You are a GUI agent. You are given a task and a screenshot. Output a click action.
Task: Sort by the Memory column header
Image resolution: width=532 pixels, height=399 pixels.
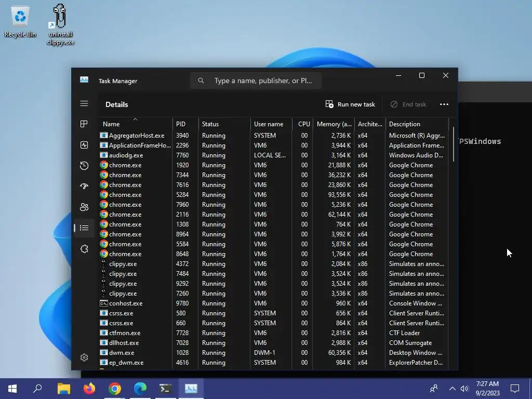point(334,124)
